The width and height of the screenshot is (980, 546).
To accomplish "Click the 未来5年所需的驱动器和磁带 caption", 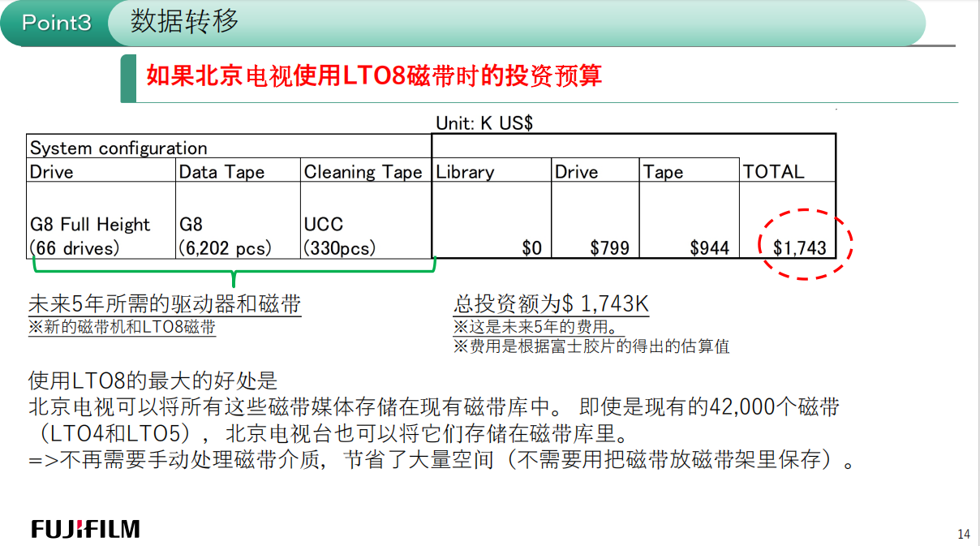I will click(165, 305).
